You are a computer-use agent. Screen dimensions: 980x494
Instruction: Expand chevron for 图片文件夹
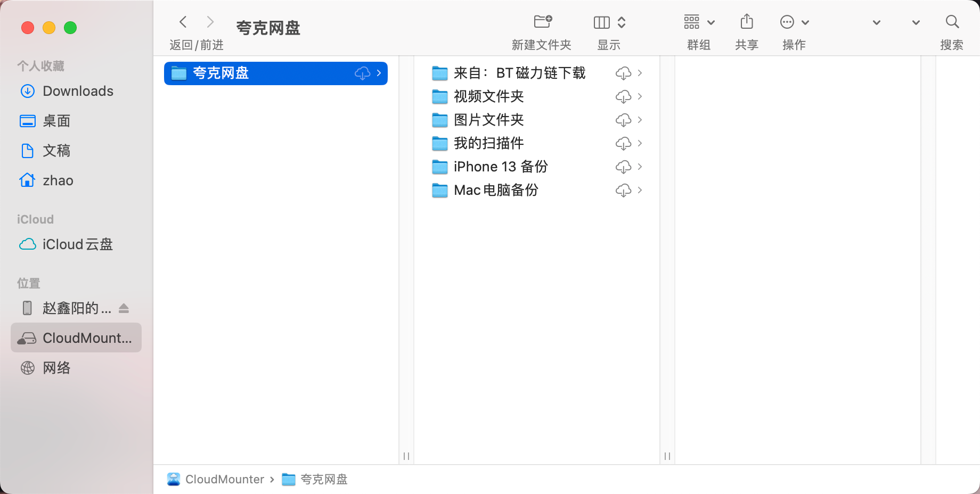pyautogui.click(x=640, y=120)
